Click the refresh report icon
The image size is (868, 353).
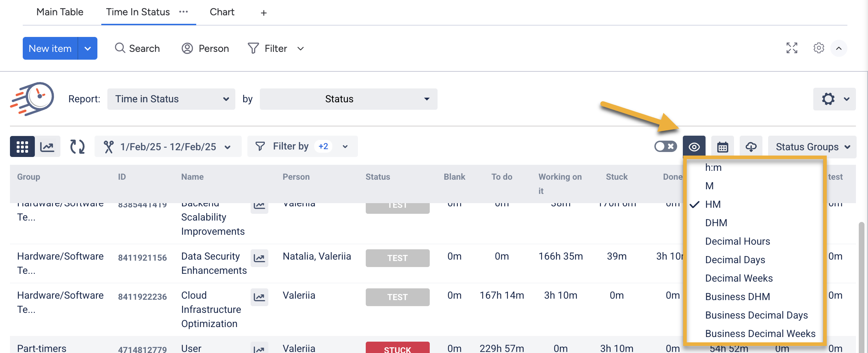77,147
